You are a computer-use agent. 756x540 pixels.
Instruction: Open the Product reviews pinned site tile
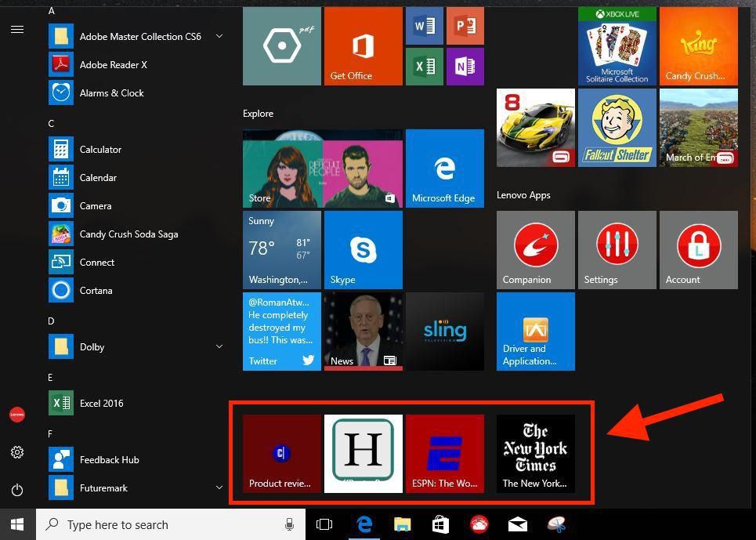[x=281, y=454]
